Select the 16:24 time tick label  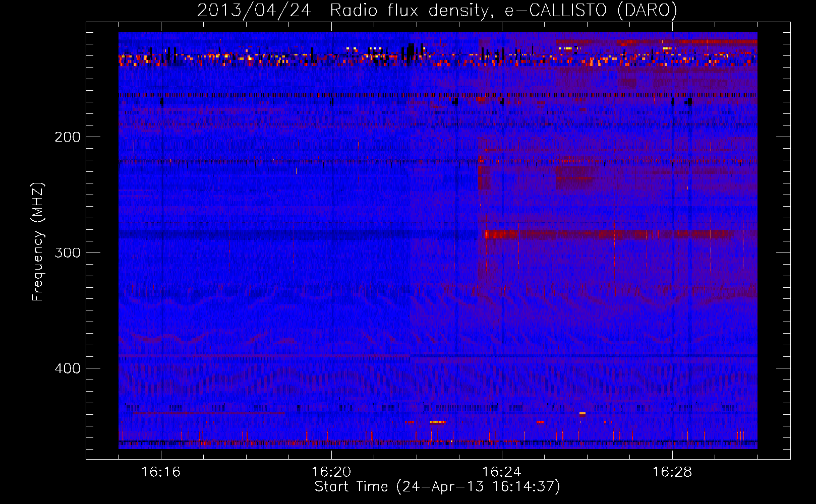502,472
